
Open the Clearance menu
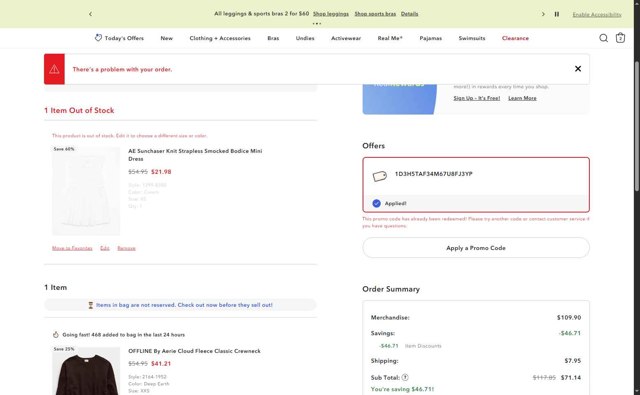pos(515,38)
